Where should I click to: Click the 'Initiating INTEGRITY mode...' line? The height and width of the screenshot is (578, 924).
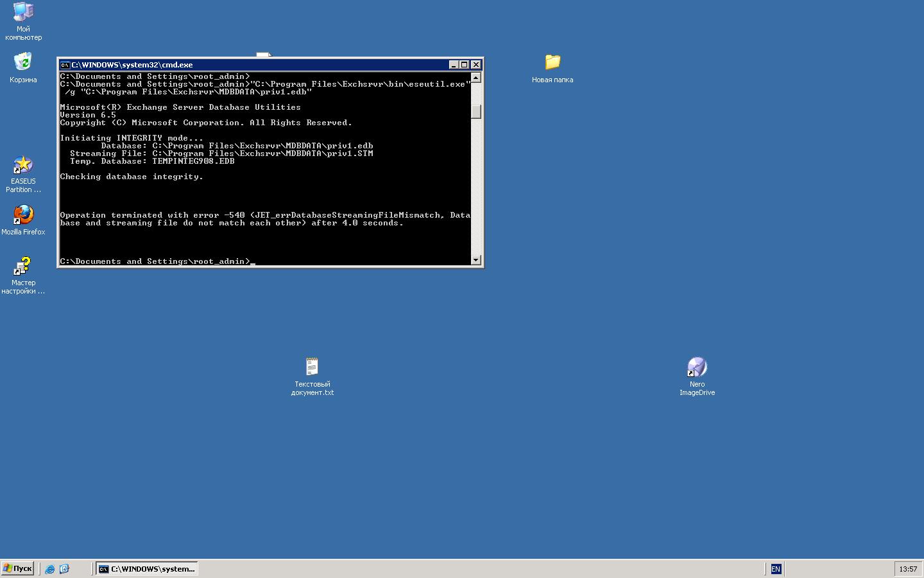(x=132, y=138)
